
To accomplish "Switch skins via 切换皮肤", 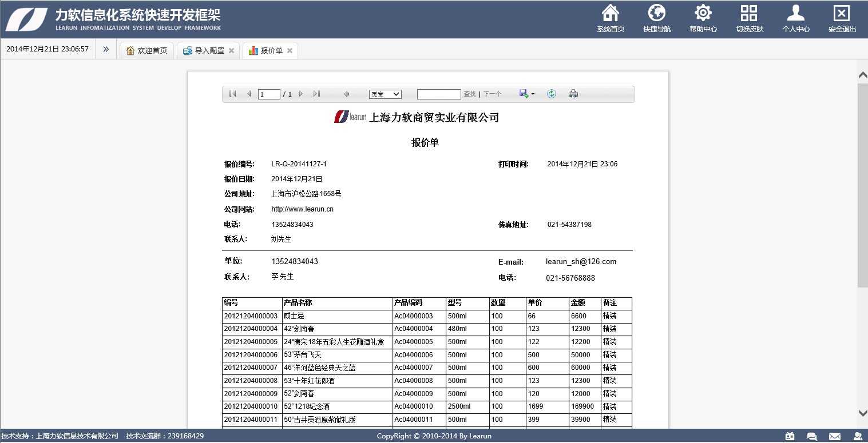I will point(749,18).
